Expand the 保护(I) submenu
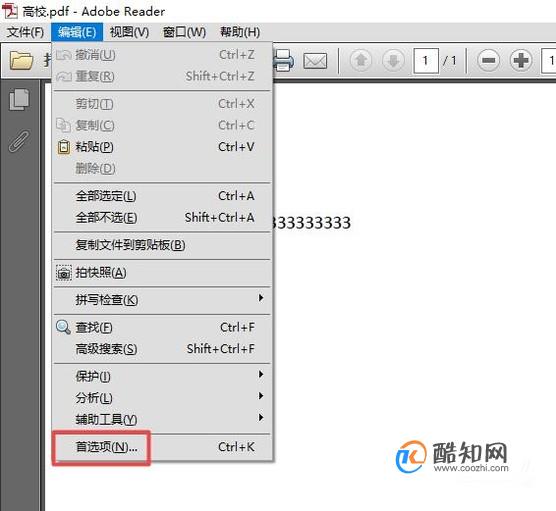The image size is (556, 511). tap(162, 376)
